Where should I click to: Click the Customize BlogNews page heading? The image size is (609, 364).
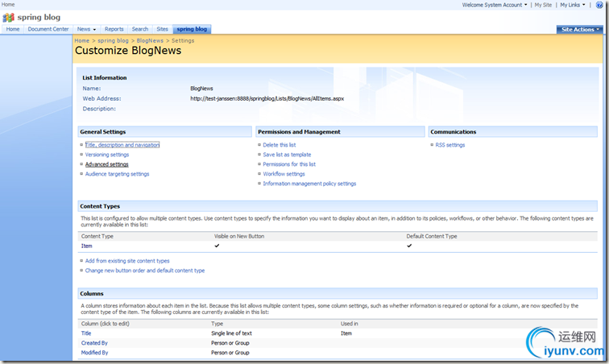point(128,51)
